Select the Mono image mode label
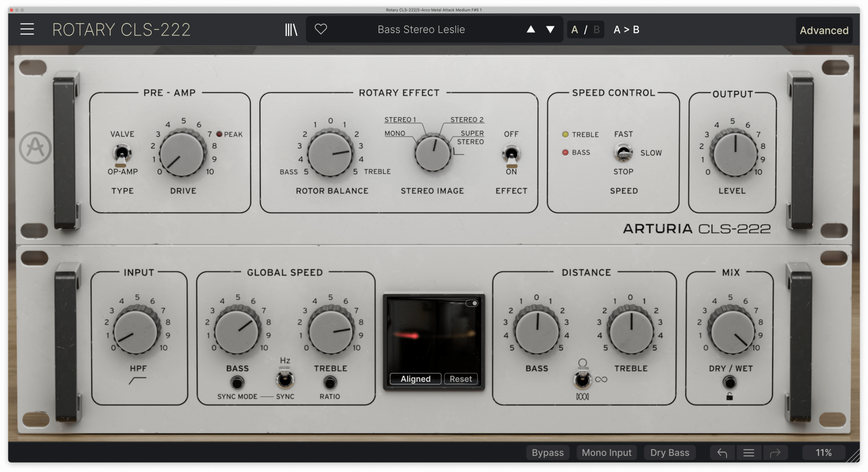This screenshot has height=472, width=868. point(395,133)
